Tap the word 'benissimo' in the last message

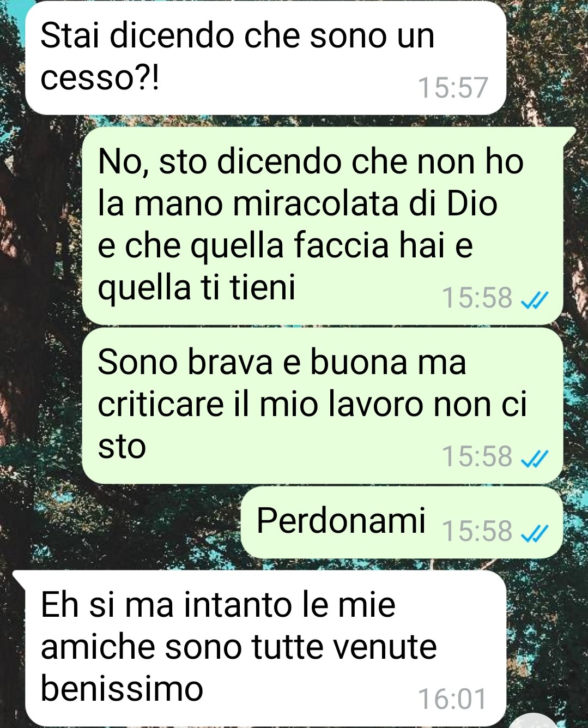pyautogui.click(x=122, y=688)
